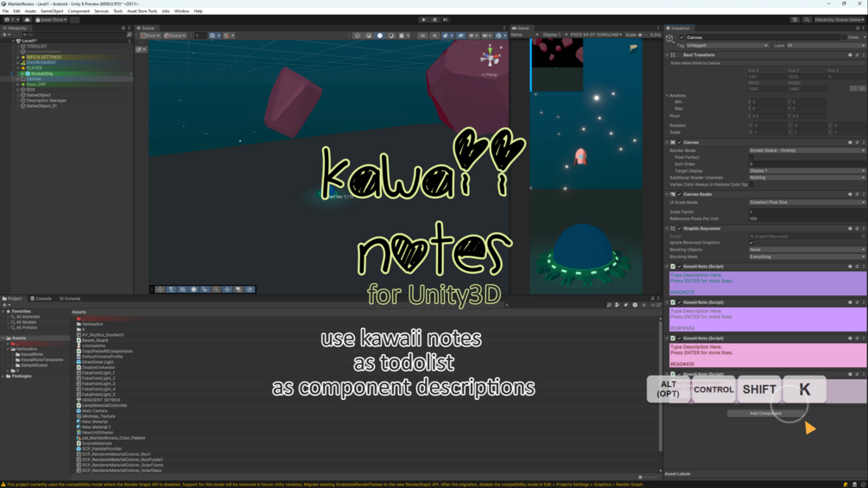Click the purple Kawaii Note #A8D#075 area
The image size is (868, 488).
pos(767,283)
